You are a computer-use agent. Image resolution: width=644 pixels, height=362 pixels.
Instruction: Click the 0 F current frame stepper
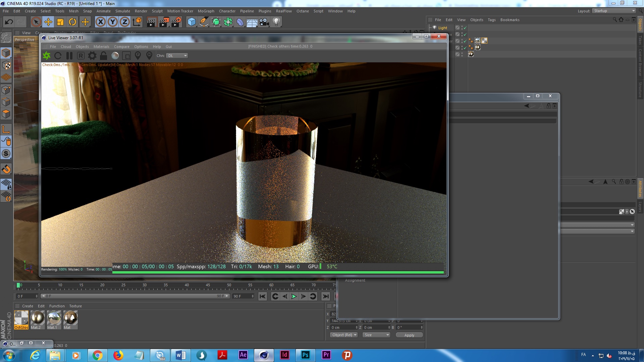(37, 296)
